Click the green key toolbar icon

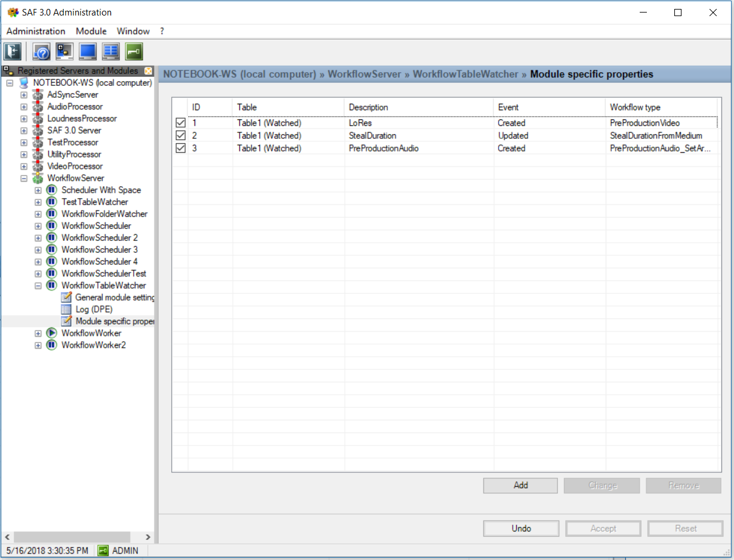tap(134, 51)
